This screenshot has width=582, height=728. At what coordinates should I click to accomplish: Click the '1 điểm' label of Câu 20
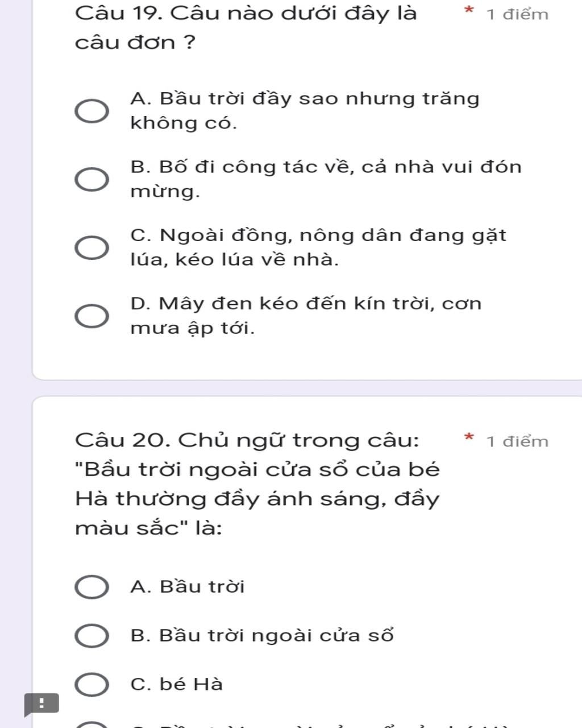[517, 441]
